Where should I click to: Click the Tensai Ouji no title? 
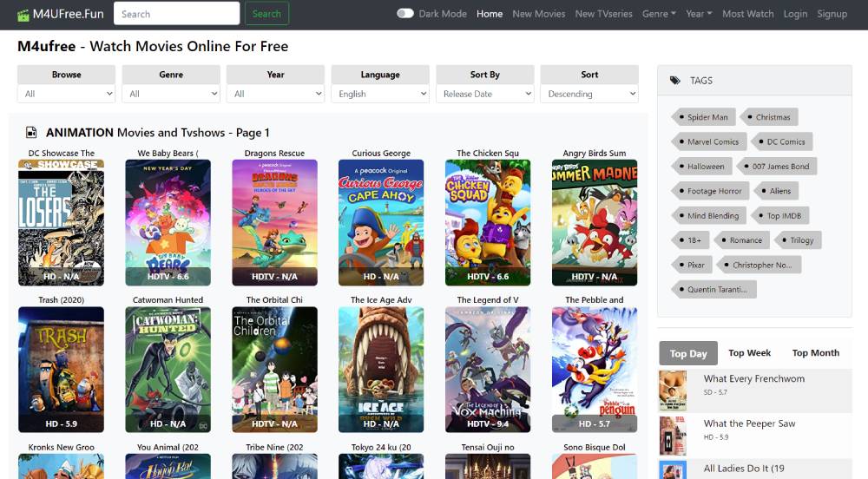[488, 447]
